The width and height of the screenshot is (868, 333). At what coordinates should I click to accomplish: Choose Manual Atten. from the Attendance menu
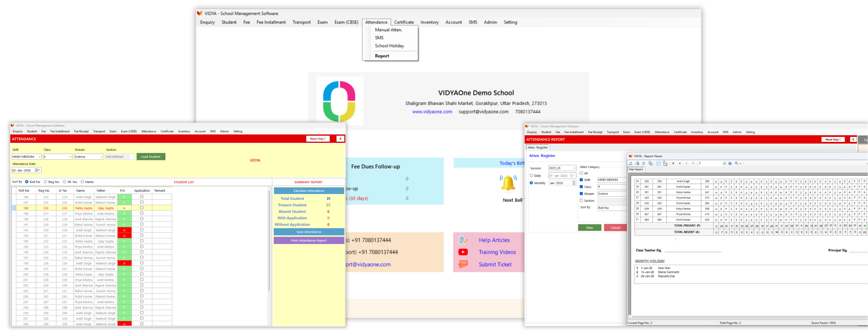[x=389, y=30]
